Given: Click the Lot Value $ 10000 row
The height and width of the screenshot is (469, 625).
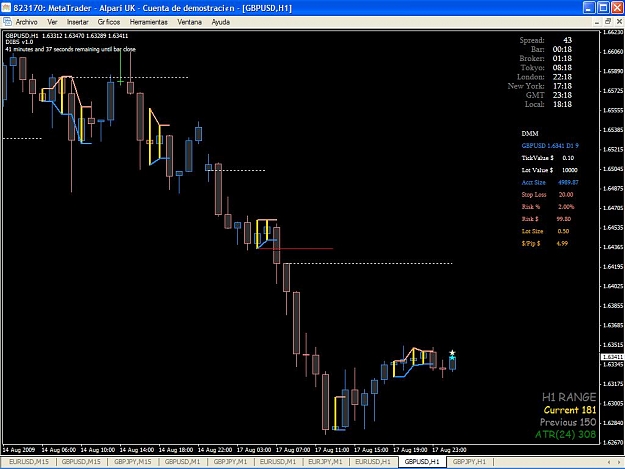Looking at the screenshot, I should [x=549, y=170].
